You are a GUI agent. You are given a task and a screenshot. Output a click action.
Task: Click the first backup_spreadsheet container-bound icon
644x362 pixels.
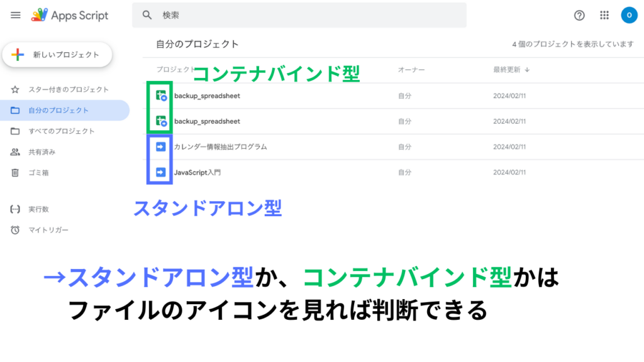161,96
